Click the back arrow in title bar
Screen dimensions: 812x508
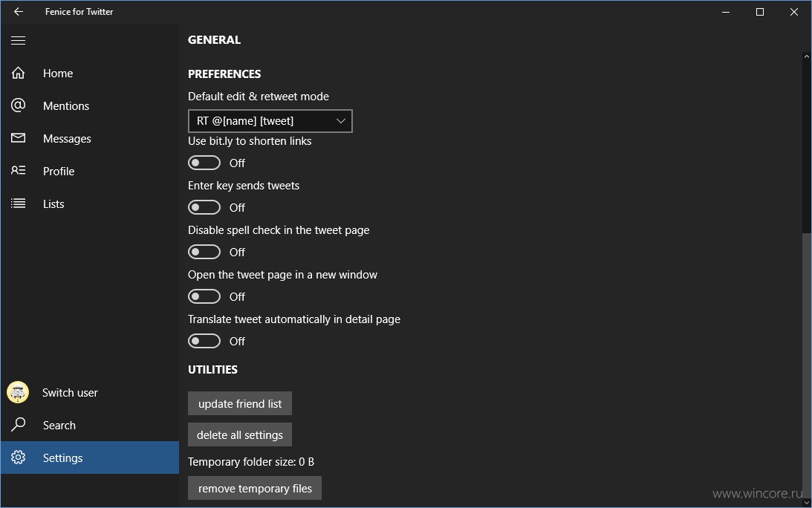(x=19, y=11)
